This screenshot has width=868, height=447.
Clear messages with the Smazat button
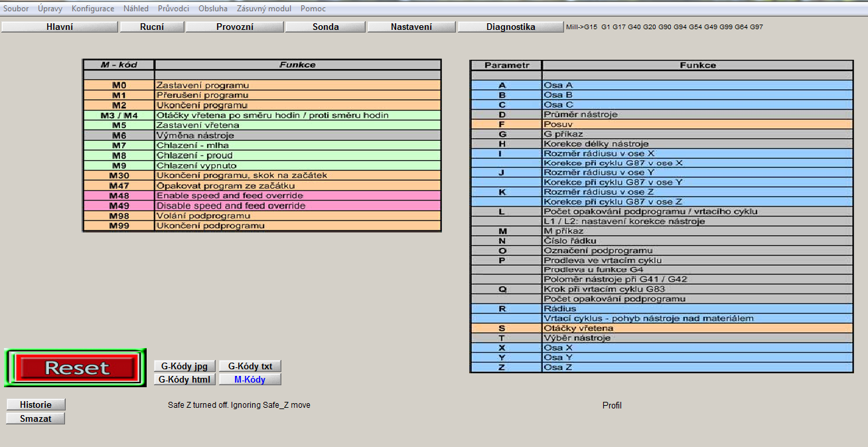click(x=36, y=418)
